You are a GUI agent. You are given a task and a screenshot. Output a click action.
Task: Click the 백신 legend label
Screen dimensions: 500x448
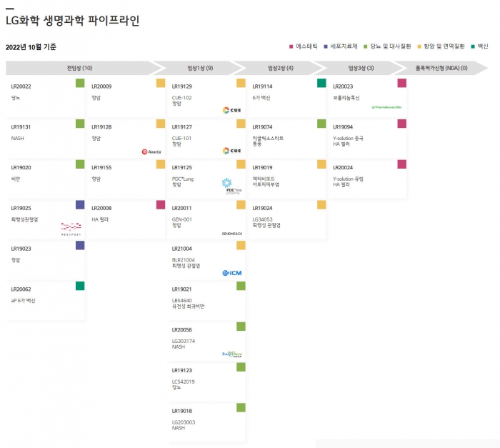point(483,46)
